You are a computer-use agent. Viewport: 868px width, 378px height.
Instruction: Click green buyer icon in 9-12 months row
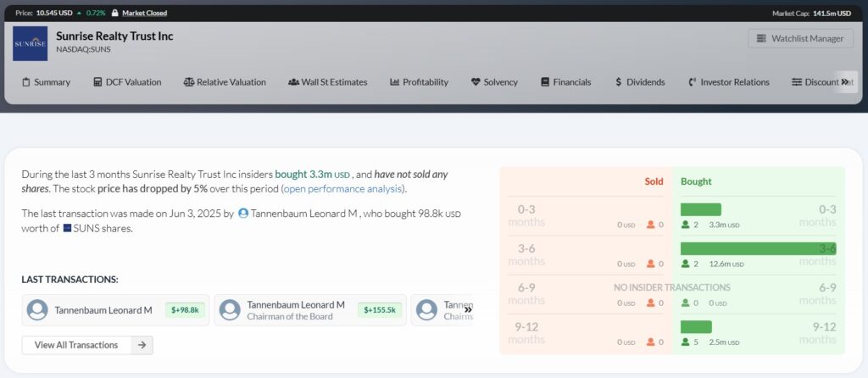coord(685,342)
